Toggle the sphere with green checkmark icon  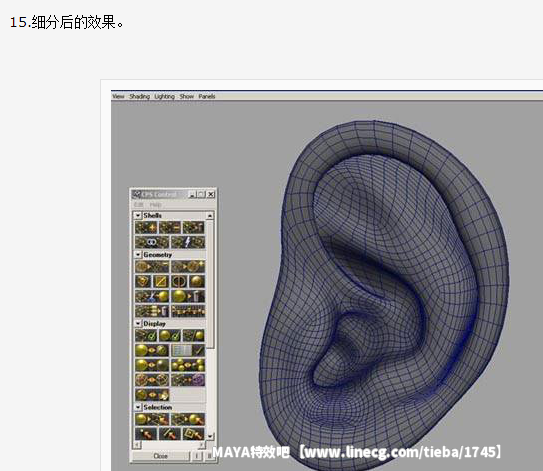(170, 335)
